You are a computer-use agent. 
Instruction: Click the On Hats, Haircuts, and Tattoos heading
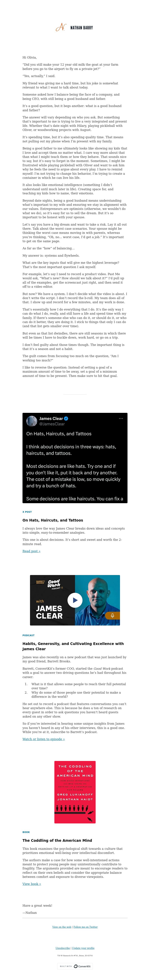tap(53, 520)
